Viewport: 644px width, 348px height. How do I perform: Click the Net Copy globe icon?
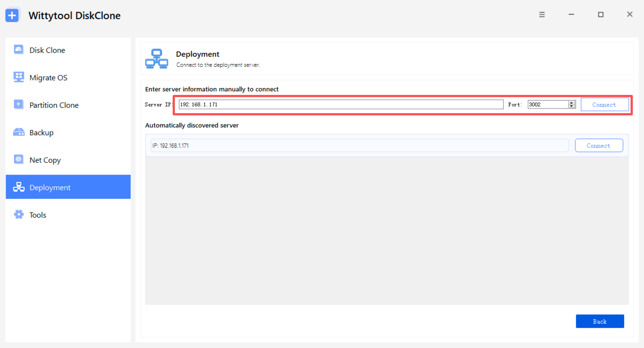pos(19,160)
